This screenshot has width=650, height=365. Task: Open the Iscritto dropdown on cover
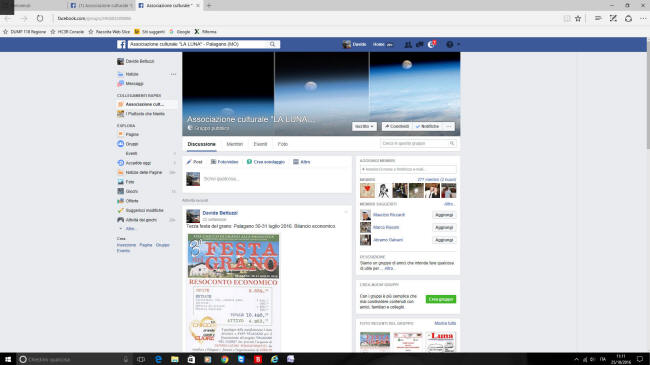[364, 126]
